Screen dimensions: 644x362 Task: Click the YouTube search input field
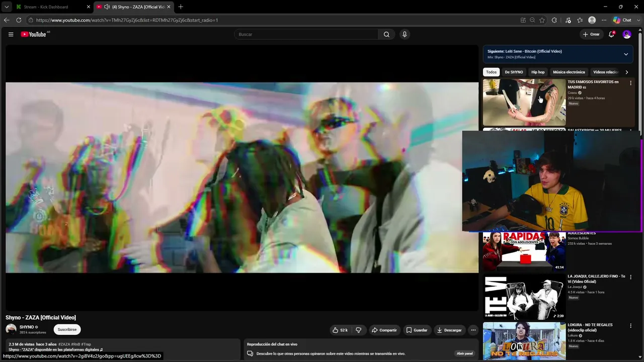click(x=306, y=34)
